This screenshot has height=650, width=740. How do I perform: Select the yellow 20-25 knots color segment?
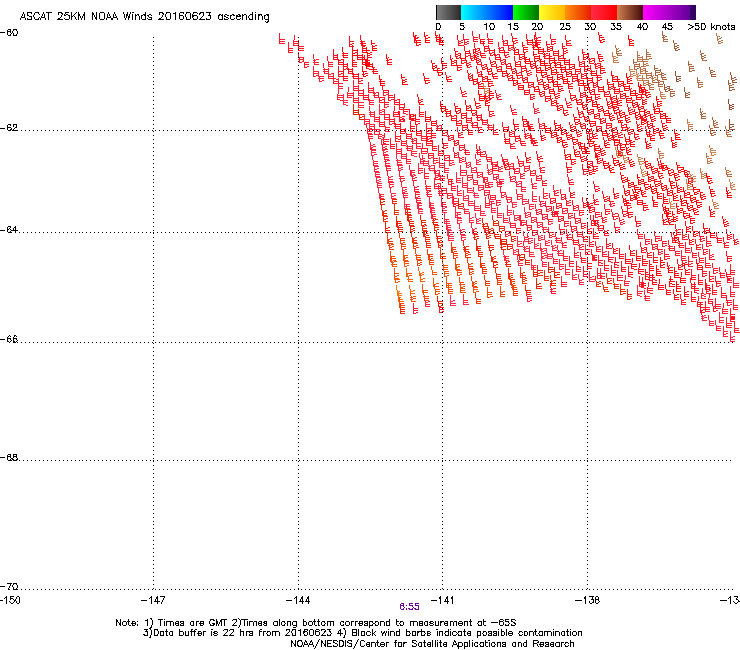pyautogui.click(x=552, y=12)
